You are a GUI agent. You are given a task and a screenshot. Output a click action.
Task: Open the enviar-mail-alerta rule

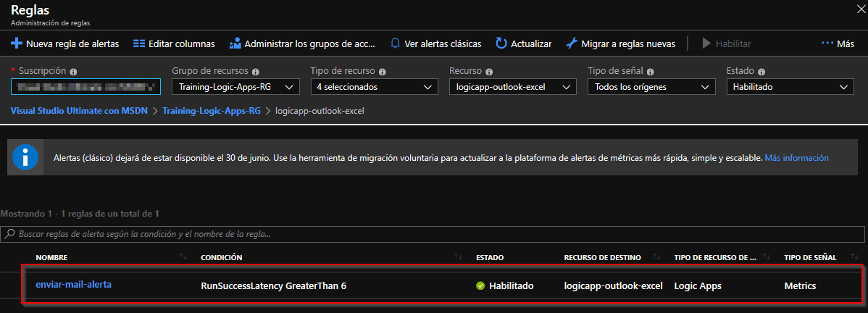tap(74, 285)
